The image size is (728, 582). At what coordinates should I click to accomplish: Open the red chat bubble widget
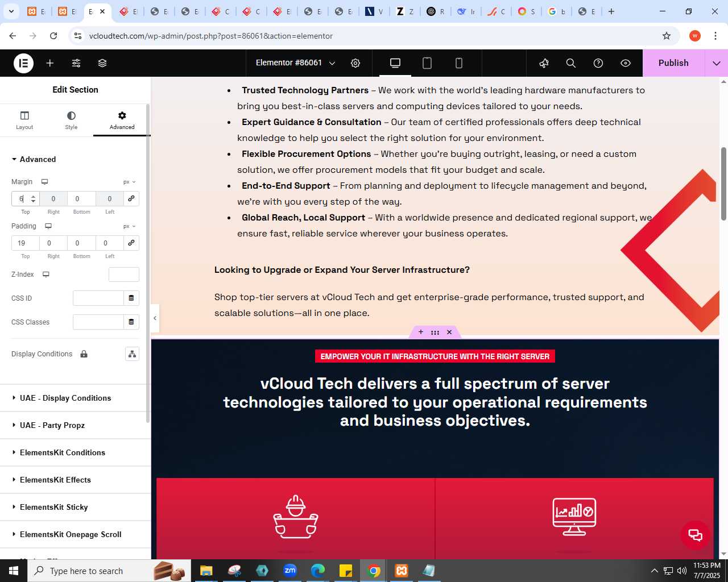(695, 535)
